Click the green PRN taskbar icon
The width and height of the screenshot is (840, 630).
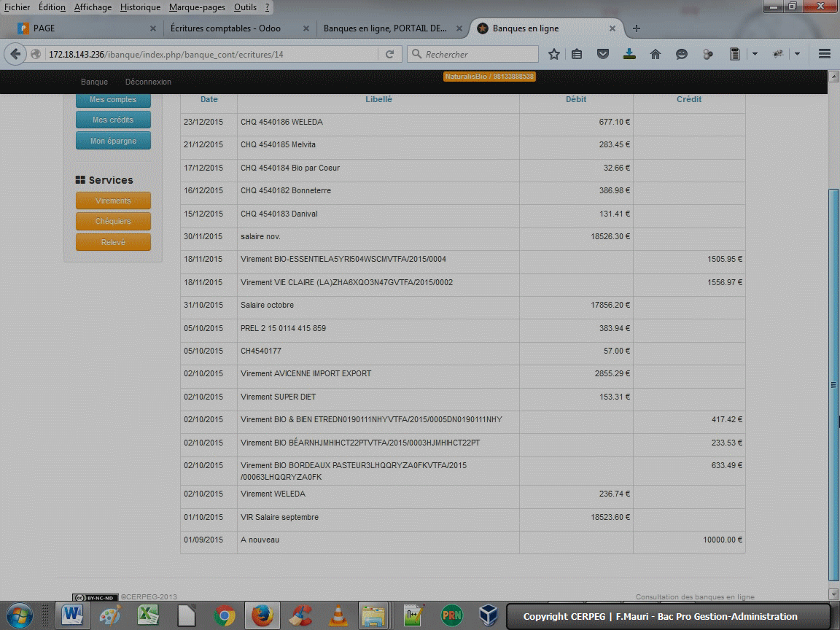(451, 615)
